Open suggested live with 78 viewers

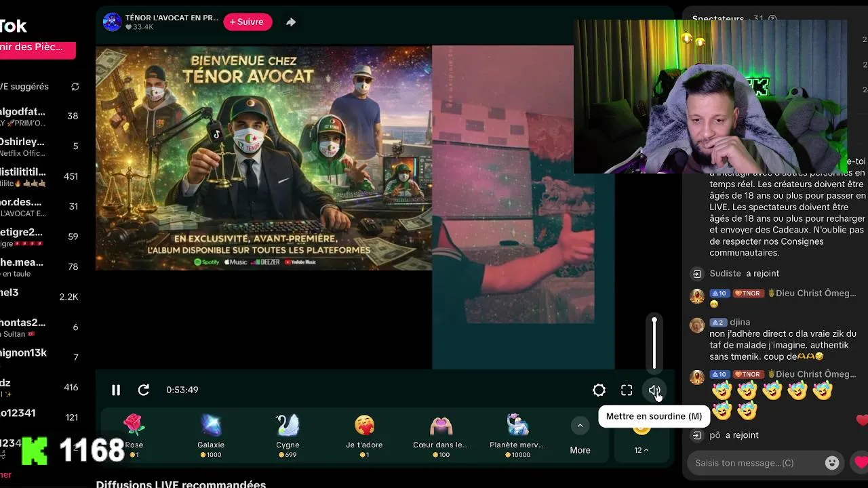pyautogui.click(x=39, y=267)
